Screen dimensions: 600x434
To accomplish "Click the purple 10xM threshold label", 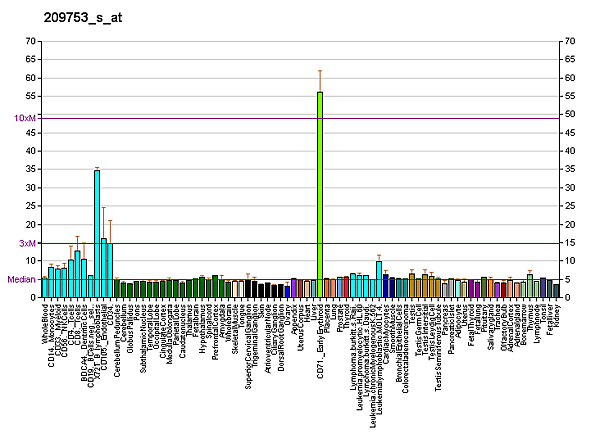I will (x=26, y=118).
